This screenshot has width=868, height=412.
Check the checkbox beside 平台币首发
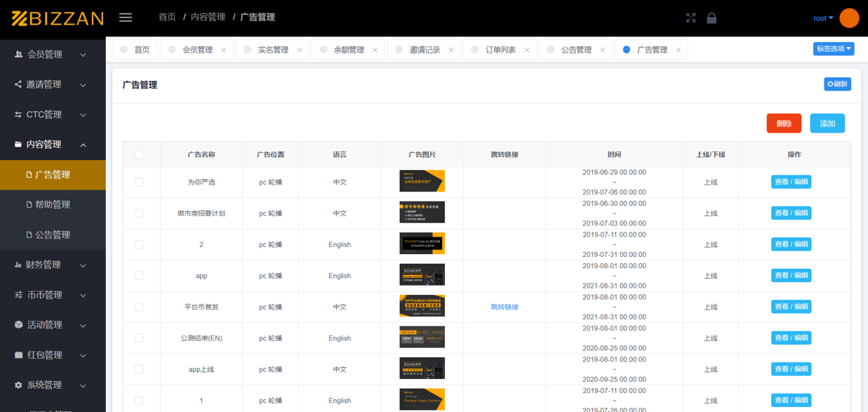click(138, 306)
